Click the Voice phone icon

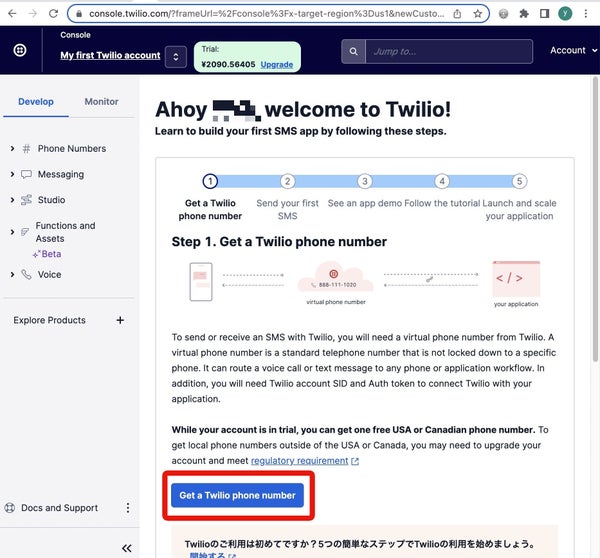pos(26,274)
